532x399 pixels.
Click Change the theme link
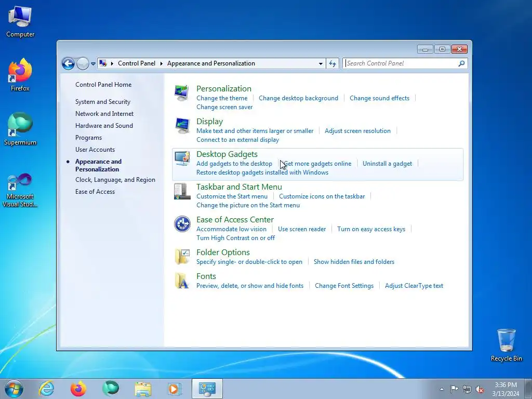point(222,98)
